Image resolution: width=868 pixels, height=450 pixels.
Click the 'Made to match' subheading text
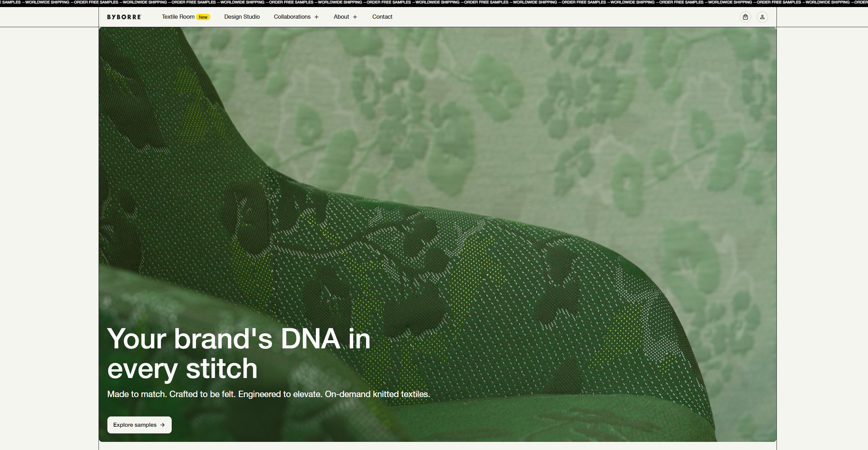coord(268,394)
